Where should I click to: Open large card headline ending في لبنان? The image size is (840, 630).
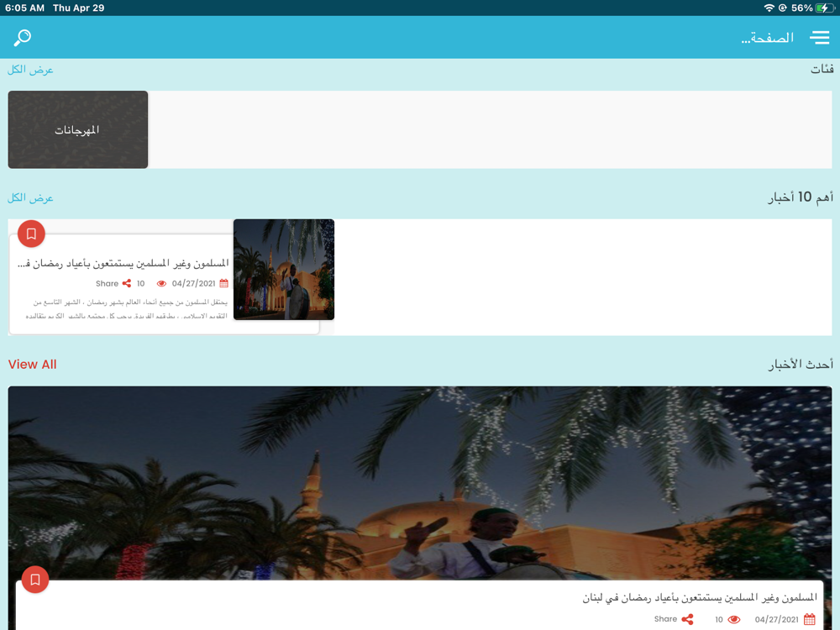point(700,597)
